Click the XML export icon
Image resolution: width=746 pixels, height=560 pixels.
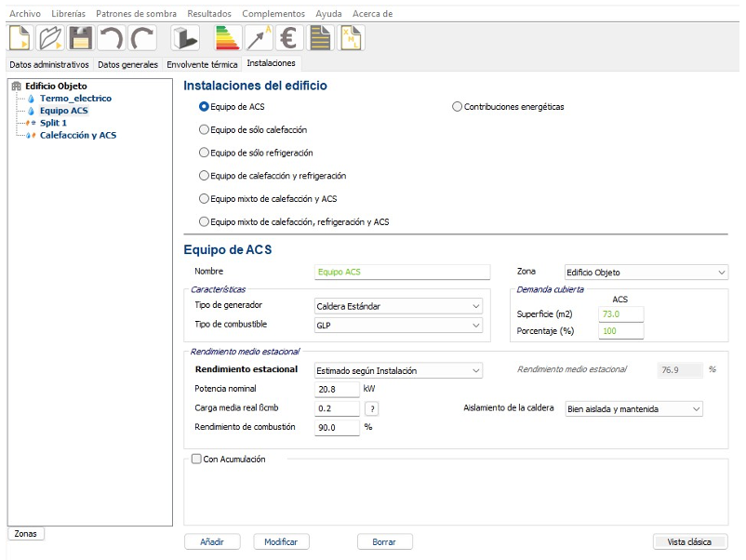click(351, 38)
